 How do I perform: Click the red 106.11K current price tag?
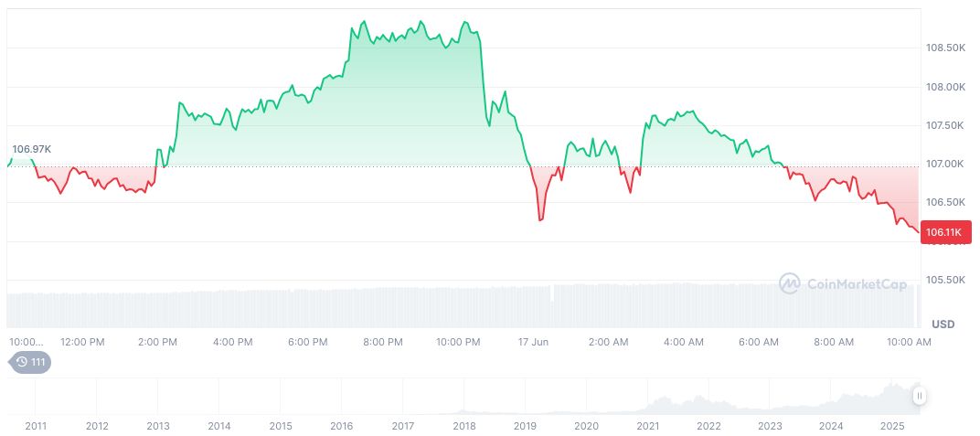tap(943, 233)
